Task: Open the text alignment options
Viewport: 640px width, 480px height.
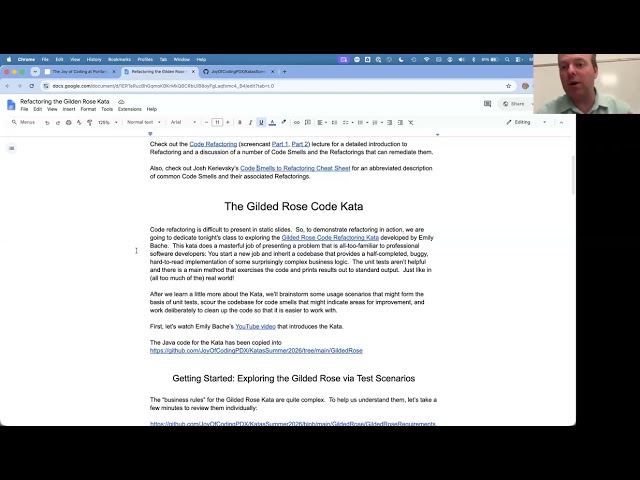Action: pos(322,122)
